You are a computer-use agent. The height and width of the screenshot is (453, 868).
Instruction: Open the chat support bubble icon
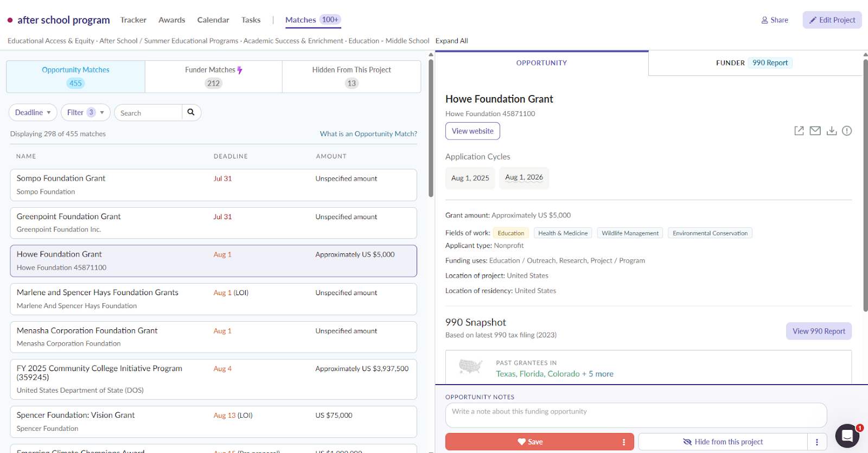[847, 435]
